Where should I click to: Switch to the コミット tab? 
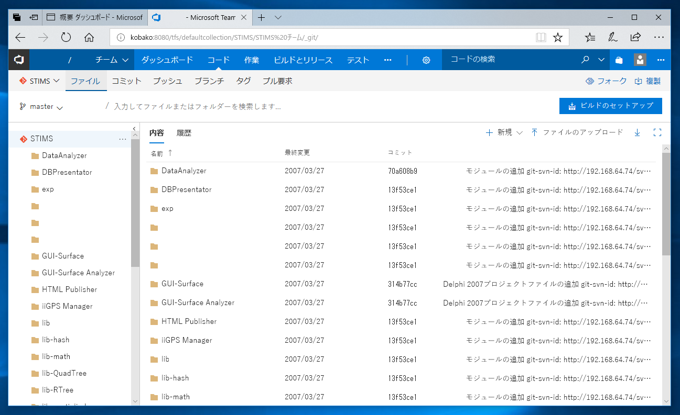point(127,81)
